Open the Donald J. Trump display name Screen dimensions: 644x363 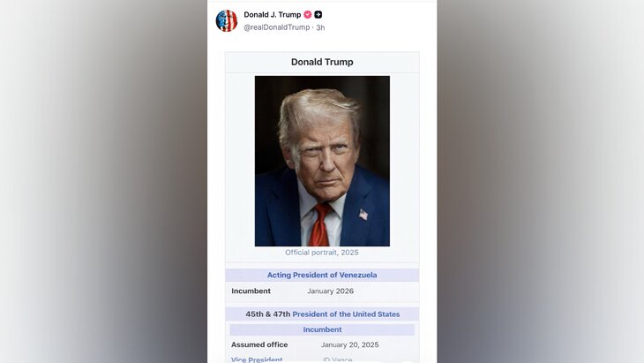(x=273, y=15)
